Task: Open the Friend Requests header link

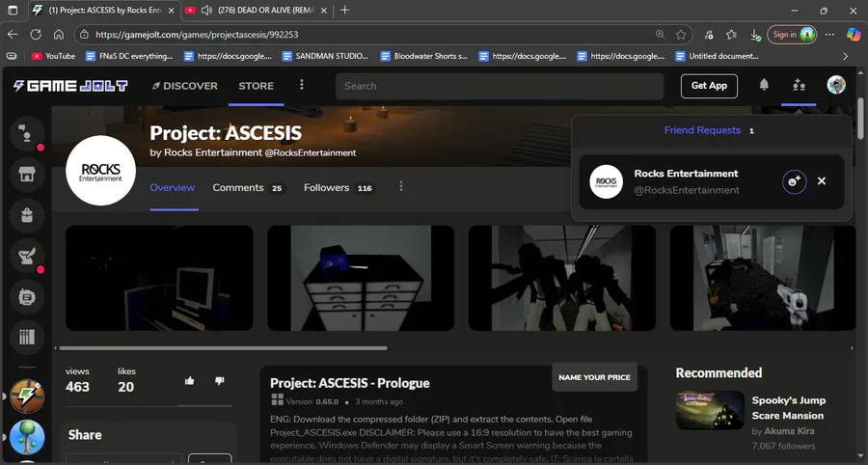Action: (x=702, y=130)
